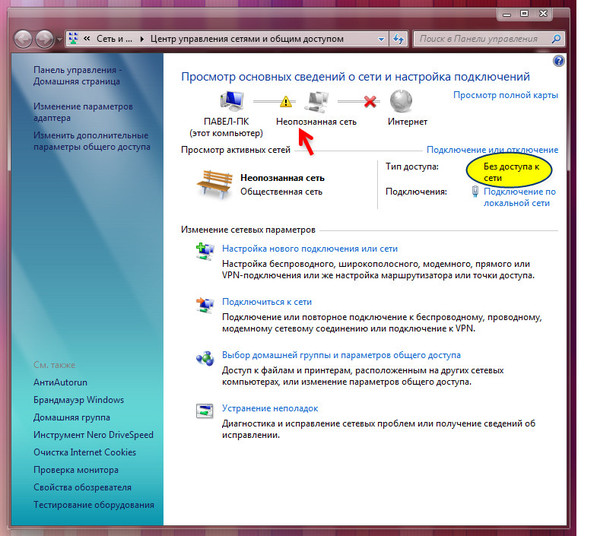Open 'Инструмент Nero DriveSpeed' link
Image resolution: width=600 pixels, height=536 pixels.
93,435
